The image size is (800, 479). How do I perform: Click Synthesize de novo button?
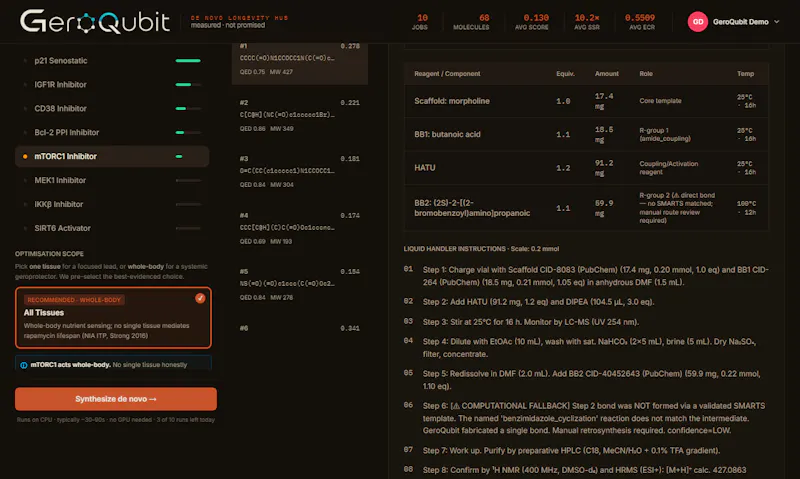click(116, 399)
